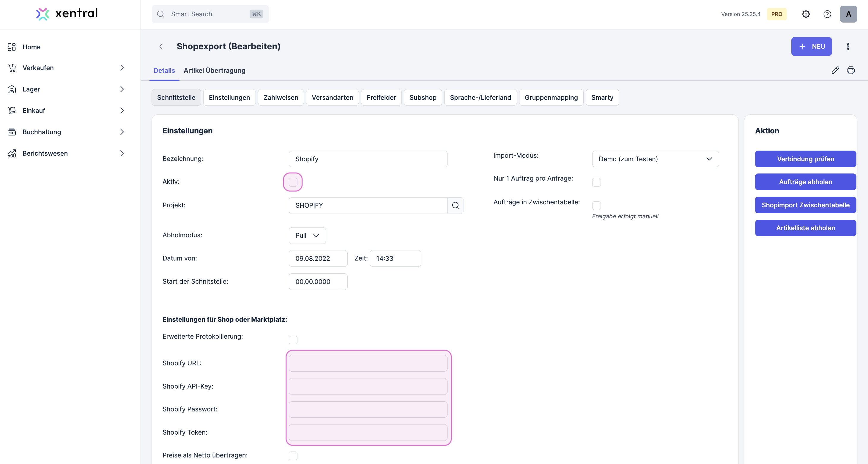
Task: Open the Import-Modus dropdown
Action: click(655, 159)
